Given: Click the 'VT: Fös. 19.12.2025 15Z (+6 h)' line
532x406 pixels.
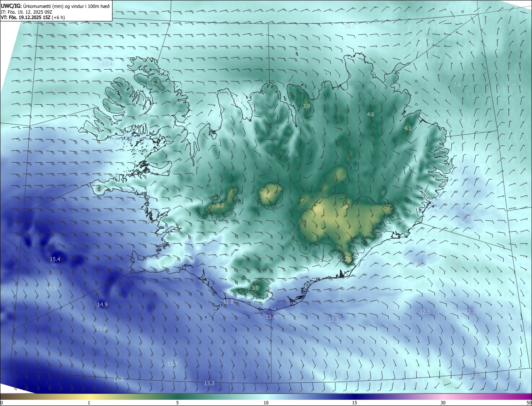Looking at the screenshot, I should point(33,17).
